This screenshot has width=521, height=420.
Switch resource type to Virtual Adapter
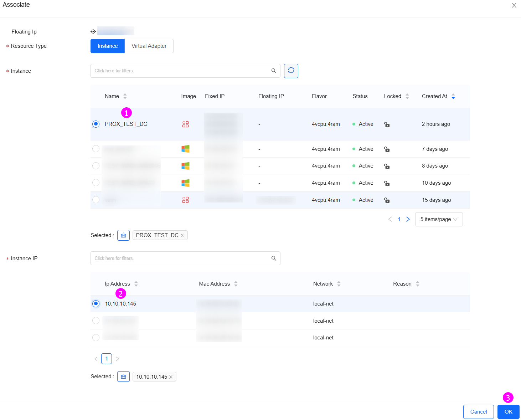[x=149, y=46]
